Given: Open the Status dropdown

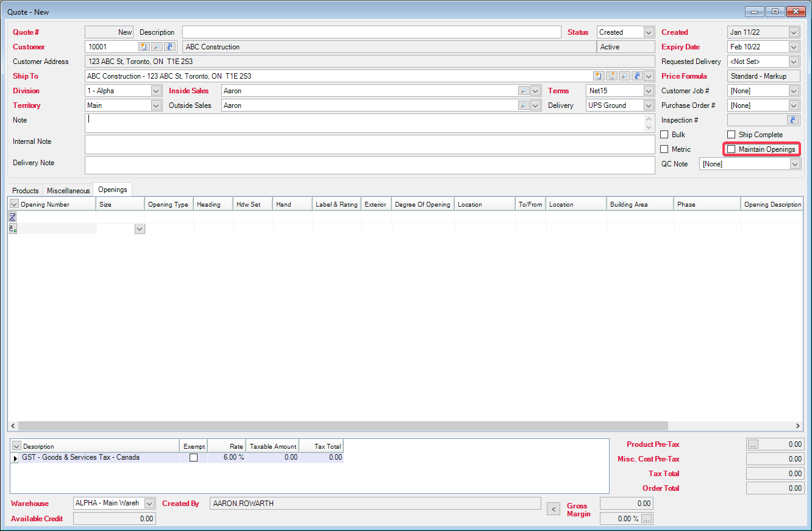Looking at the screenshot, I should click(x=648, y=32).
